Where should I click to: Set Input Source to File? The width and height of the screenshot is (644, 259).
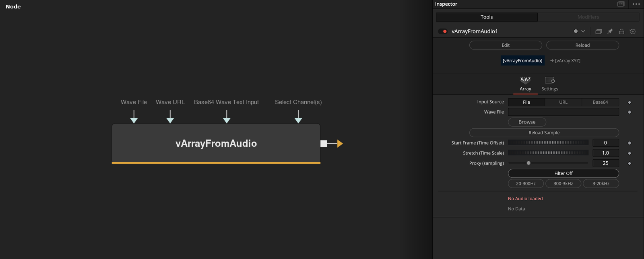pyautogui.click(x=526, y=102)
